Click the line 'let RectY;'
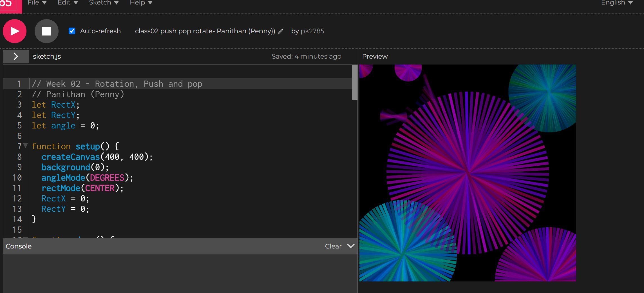Viewport: 644px width, 293px height. point(56,115)
